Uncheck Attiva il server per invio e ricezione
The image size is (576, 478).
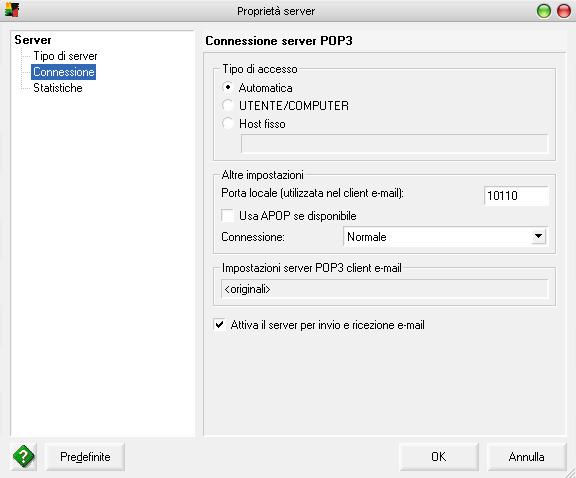coord(220,325)
